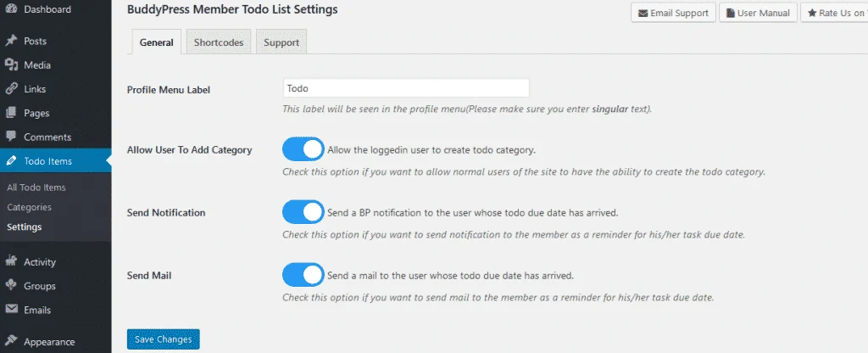Click the 'Send Mail' setting label

pyautogui.click(x=149, y=275)
